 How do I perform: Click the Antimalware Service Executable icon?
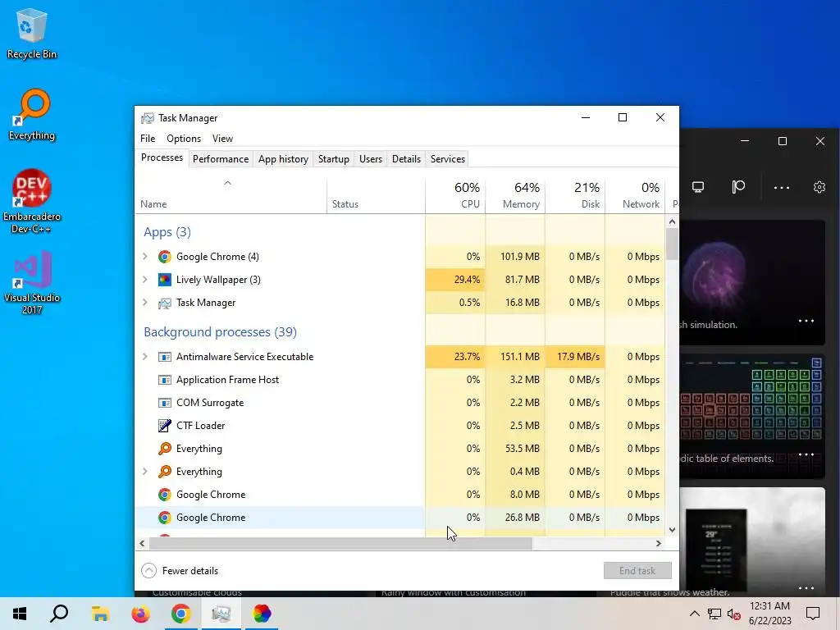click(164, 357)
